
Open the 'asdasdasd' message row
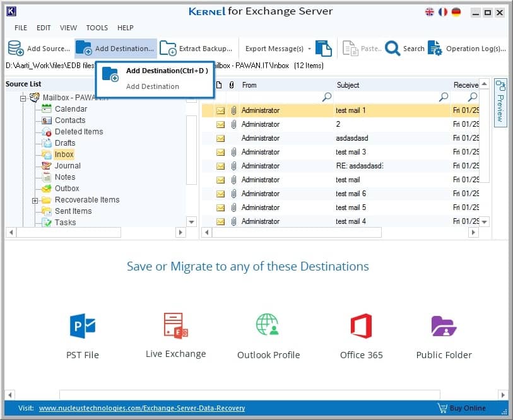pos(340,138)
